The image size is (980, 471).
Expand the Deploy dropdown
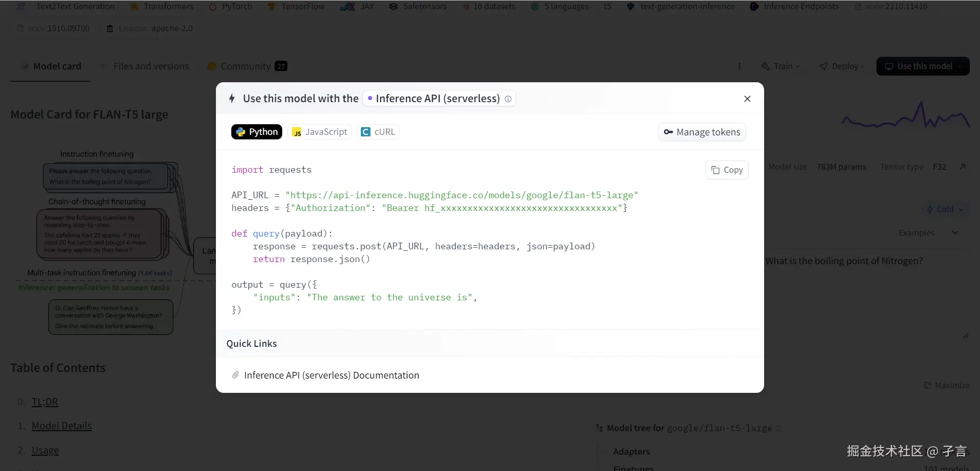tap(842, 66)
